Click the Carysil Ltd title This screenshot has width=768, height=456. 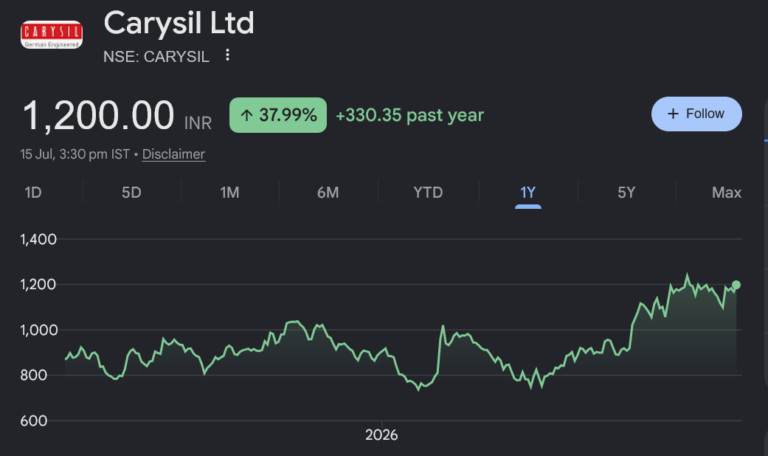coord(179,23)
